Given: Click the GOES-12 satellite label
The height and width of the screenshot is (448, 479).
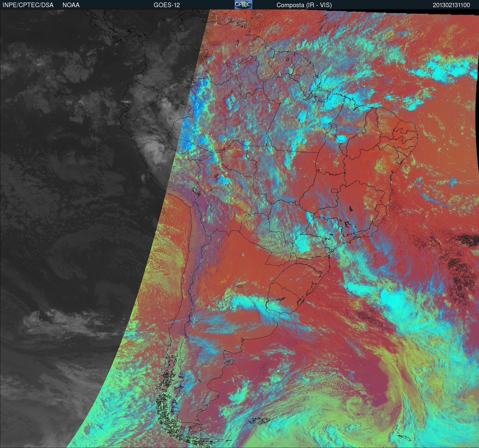Looking at the screenshot, I should point(166,5).
